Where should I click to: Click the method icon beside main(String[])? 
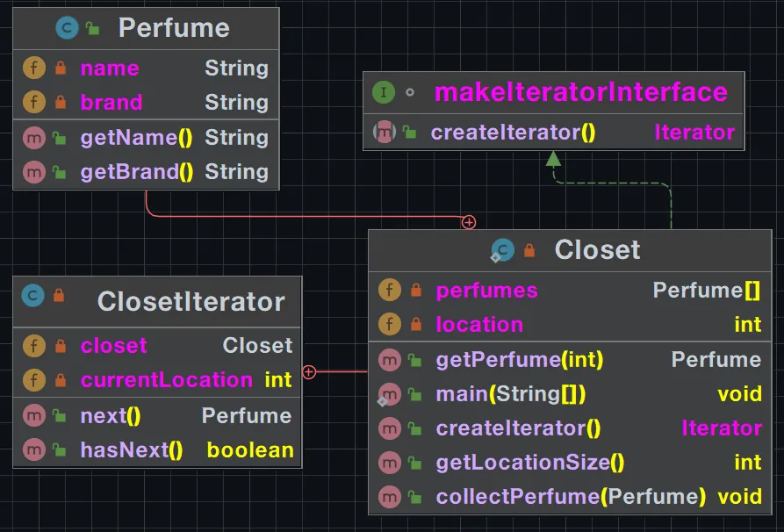point(389,394)
